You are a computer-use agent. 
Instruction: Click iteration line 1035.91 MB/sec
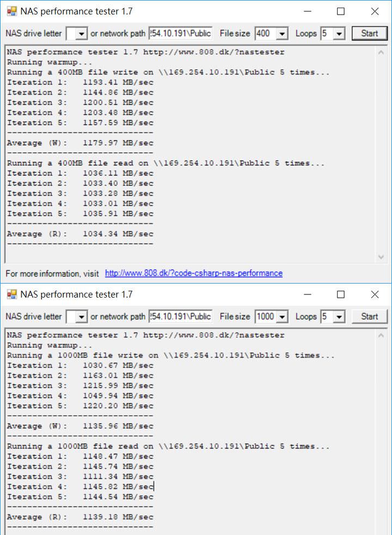(x=80, y=213)
